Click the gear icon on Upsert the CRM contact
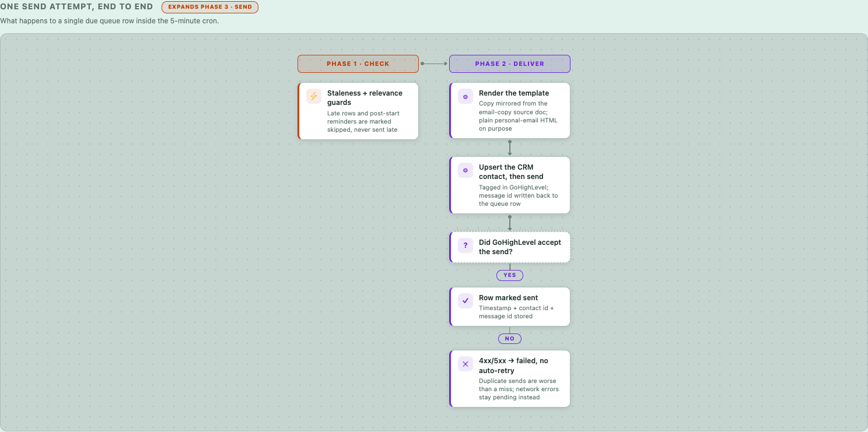This screenshot has width=868, height=432. click(466, 171)
